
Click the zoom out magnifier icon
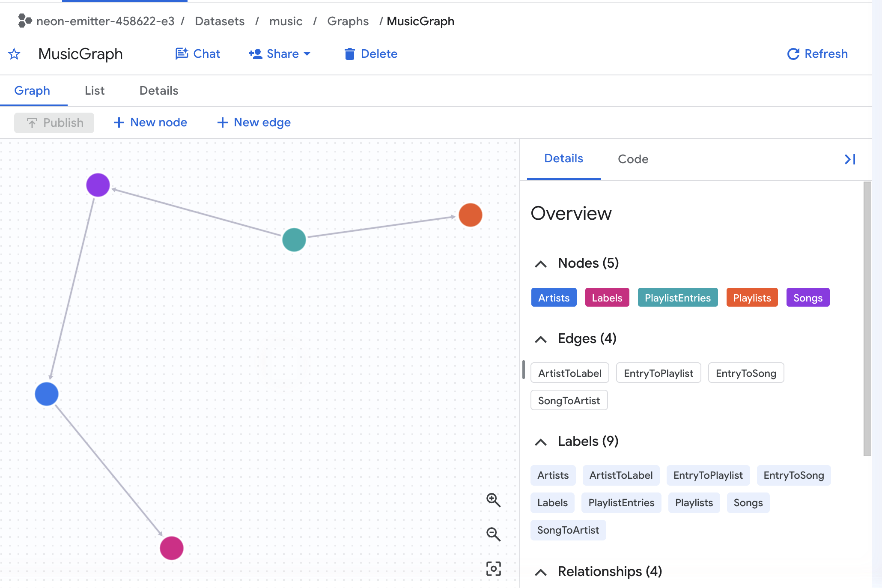[x=493, y=534]
